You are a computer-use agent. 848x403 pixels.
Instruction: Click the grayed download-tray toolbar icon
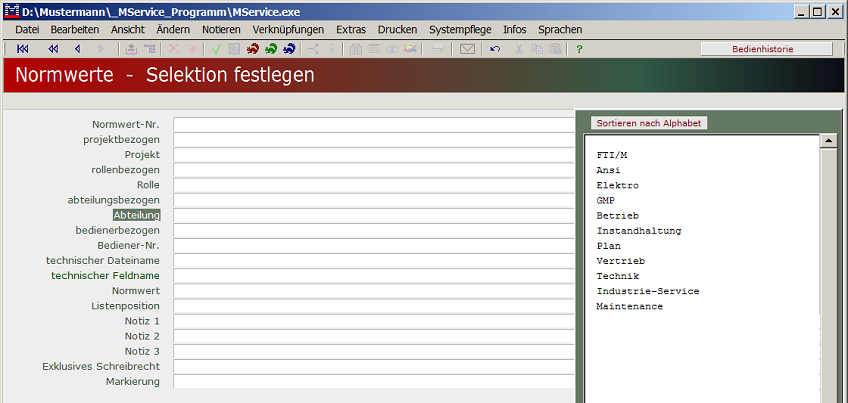click(131, 49)
